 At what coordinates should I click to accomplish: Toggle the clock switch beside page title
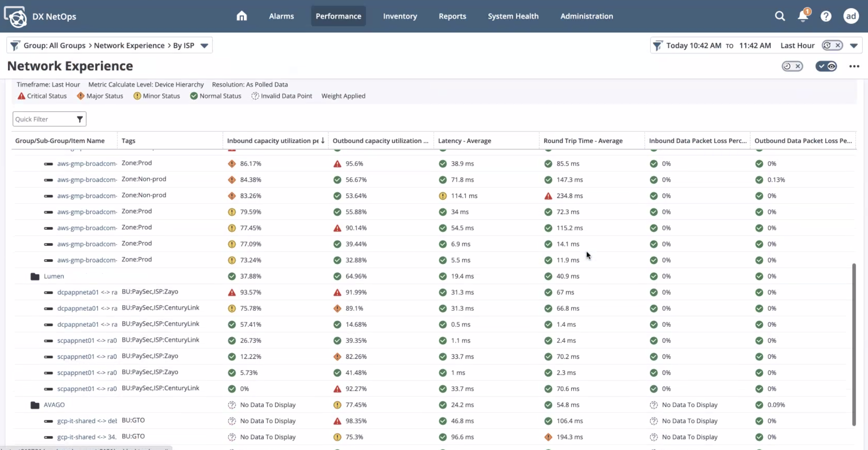point(792,66)
